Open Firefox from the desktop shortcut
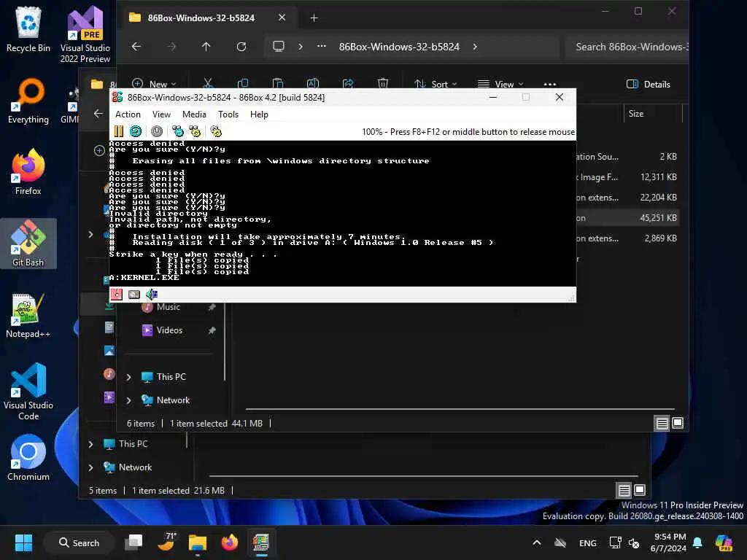The image size is (747, 560). [28, 172]
